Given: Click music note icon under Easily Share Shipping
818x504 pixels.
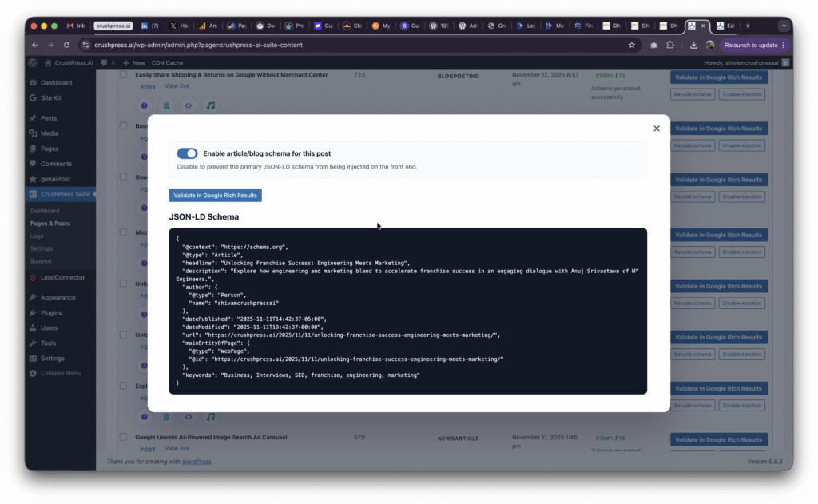Looking at the screenshot, I should (x=210, y=106).
